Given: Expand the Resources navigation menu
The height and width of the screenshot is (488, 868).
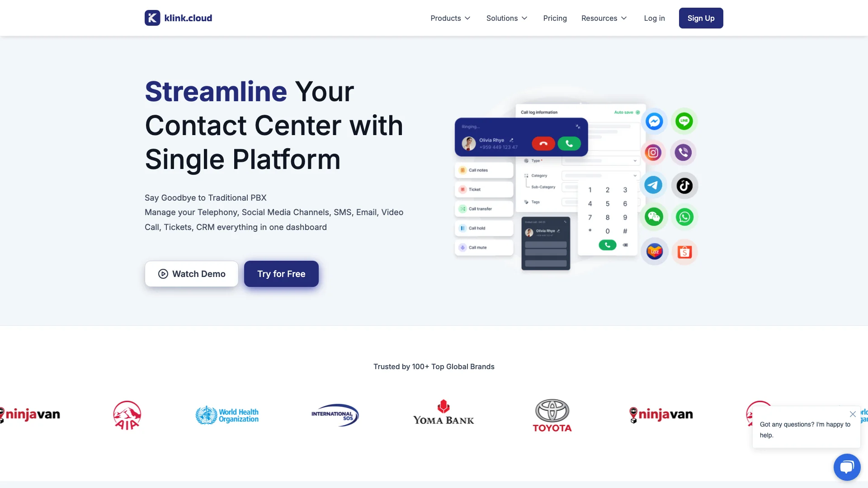Looking at the screenshot, I should pyautogui.click(x=604, y=18).
